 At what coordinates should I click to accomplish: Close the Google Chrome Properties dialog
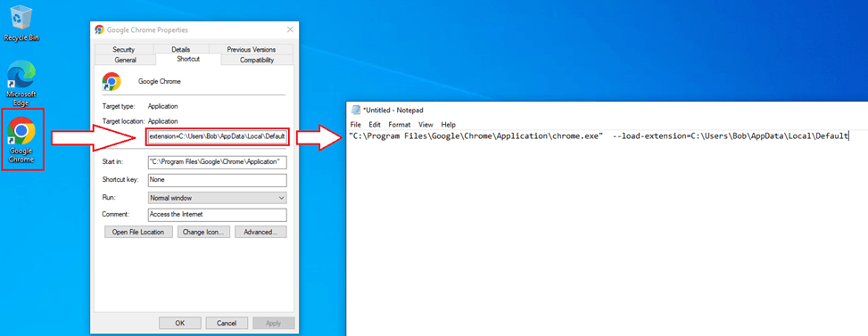[x=290, y=29]
